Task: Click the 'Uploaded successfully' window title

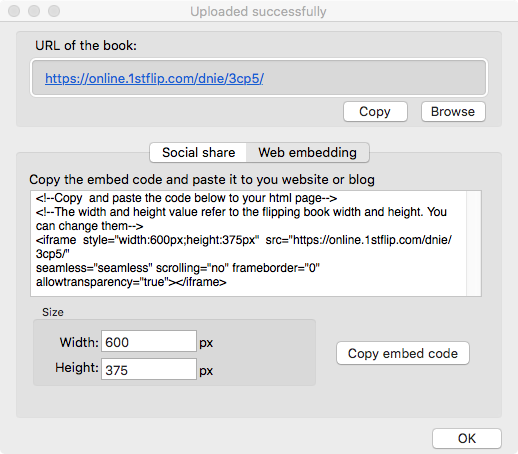Action: click(258, 12)
